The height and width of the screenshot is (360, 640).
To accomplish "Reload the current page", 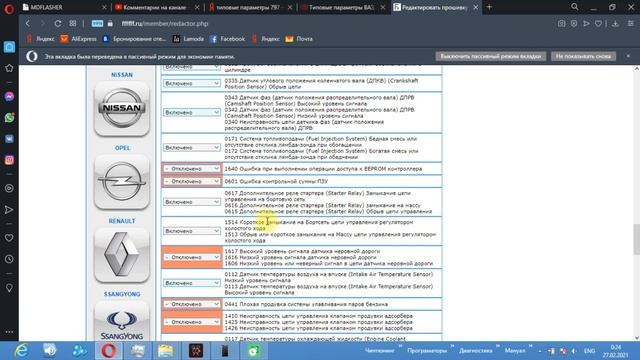I will [58, 24].
